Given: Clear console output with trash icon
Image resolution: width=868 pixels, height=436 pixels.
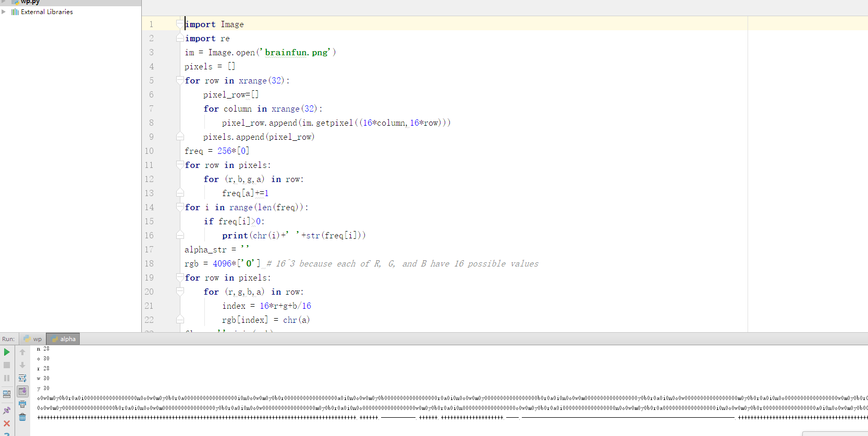Looking at the screenshot, I should tap(22, 417).
